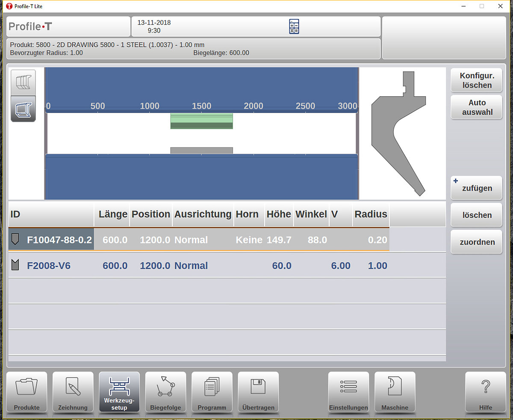Click the Auto auswahl button

click(476, 107)
